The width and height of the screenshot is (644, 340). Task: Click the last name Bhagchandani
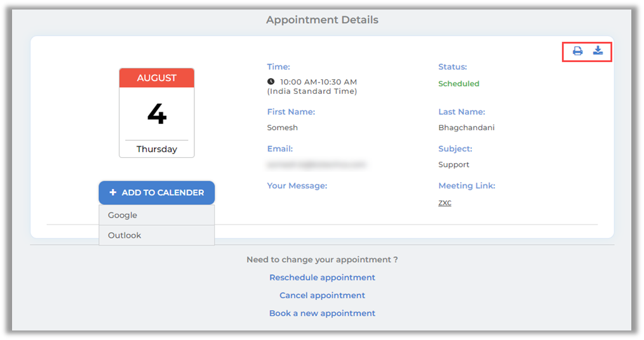[466, 128]
